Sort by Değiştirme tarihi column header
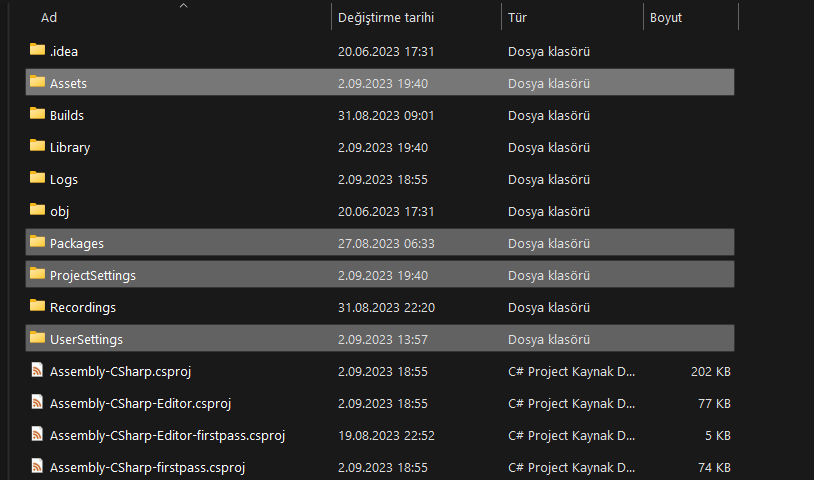The image size is (814, 480). click(x=386, y=18)
